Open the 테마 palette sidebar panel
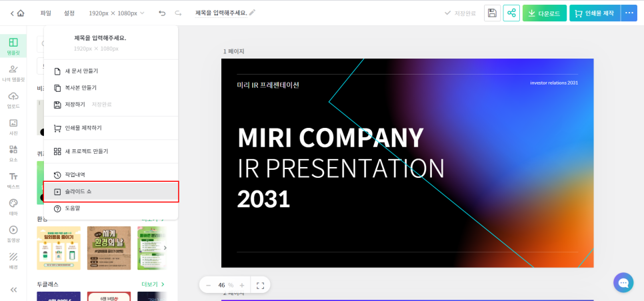The image size is (644, 301). click(x=13, y=207)
